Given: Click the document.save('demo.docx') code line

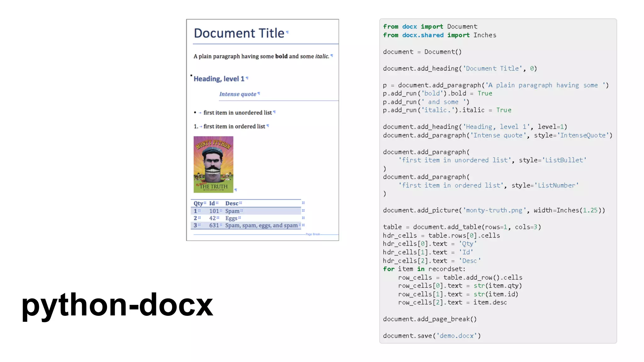Looking at the screenshot, I should (x=432, y=336).
